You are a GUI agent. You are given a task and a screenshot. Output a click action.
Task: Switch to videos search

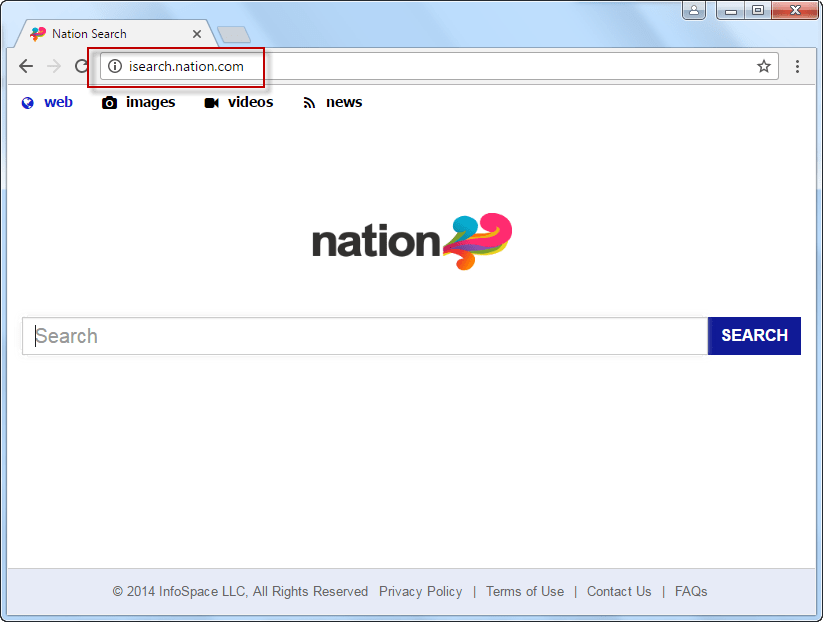pyautogui.click(x=250, y=102)
